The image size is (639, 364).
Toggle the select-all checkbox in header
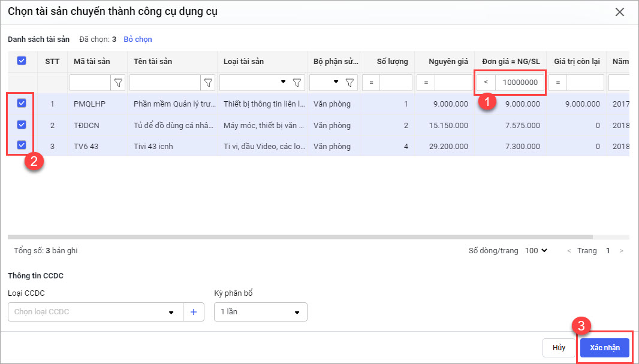22,61
